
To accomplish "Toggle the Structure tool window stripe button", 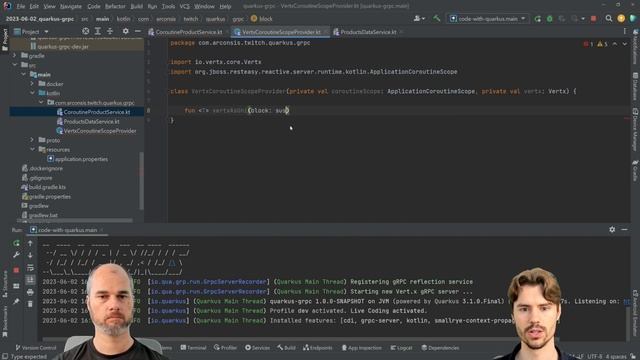I will pyautogui.click(x=5, y=284).
